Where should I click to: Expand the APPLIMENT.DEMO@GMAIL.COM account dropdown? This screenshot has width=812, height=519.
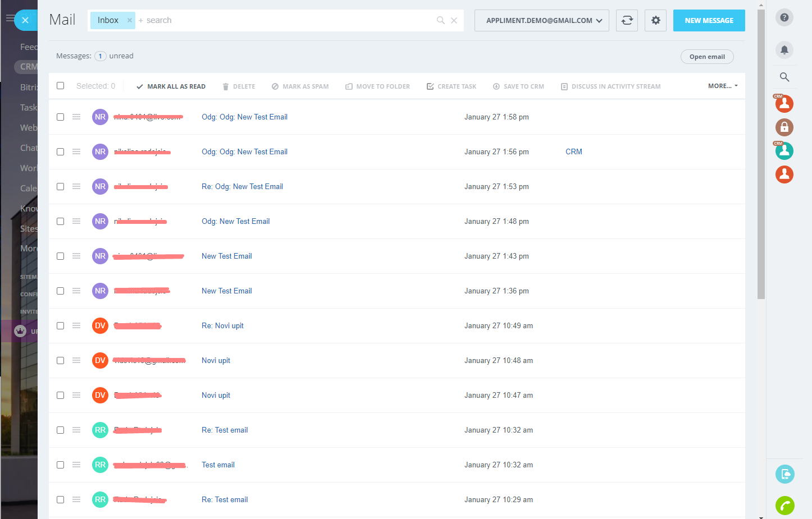[541, 20]
